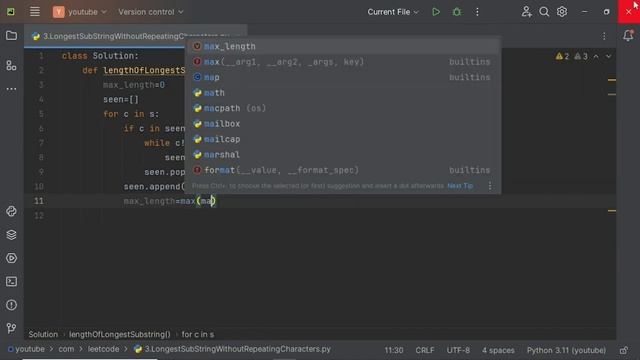Open the main hamburger menu
Viewport: 640px width, 360px height.
point(35,12)
